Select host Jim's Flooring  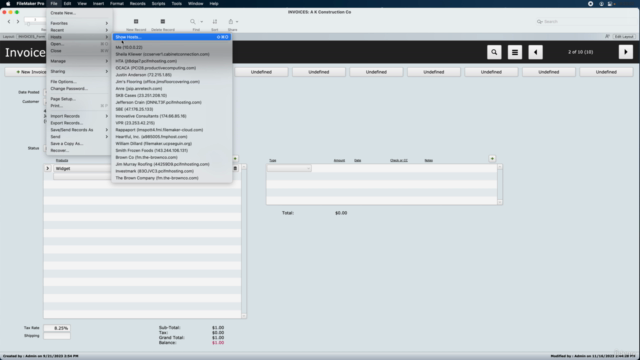click(171, 82)
